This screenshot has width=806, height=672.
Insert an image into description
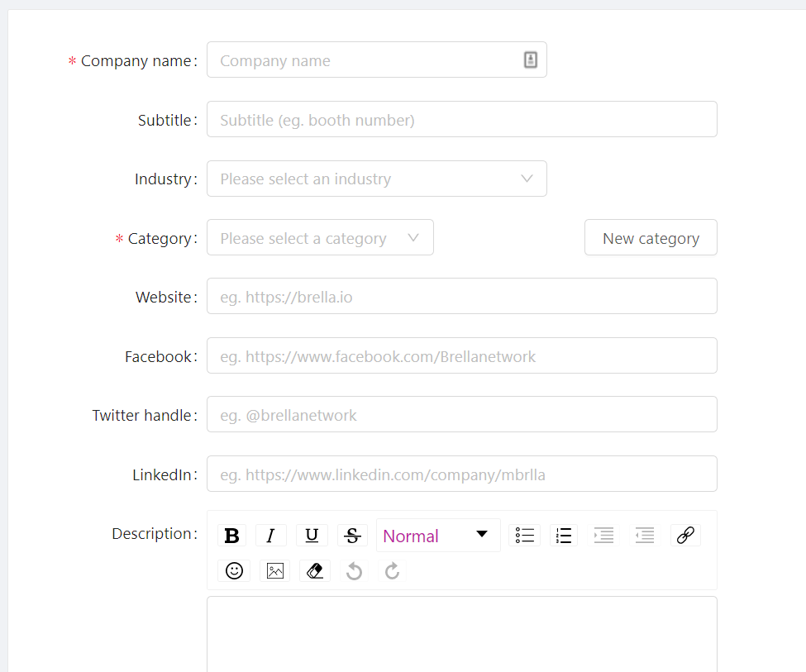click(x=275, y=570)
